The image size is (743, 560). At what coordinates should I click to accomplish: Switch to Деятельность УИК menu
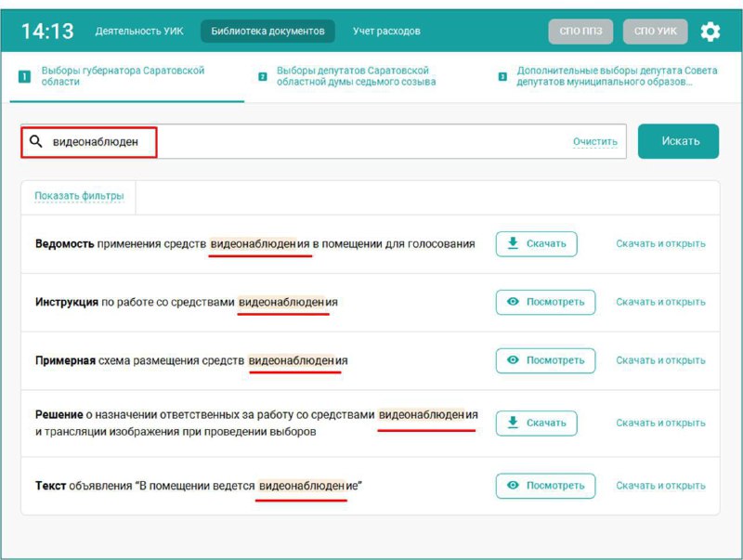pos(139,32)
